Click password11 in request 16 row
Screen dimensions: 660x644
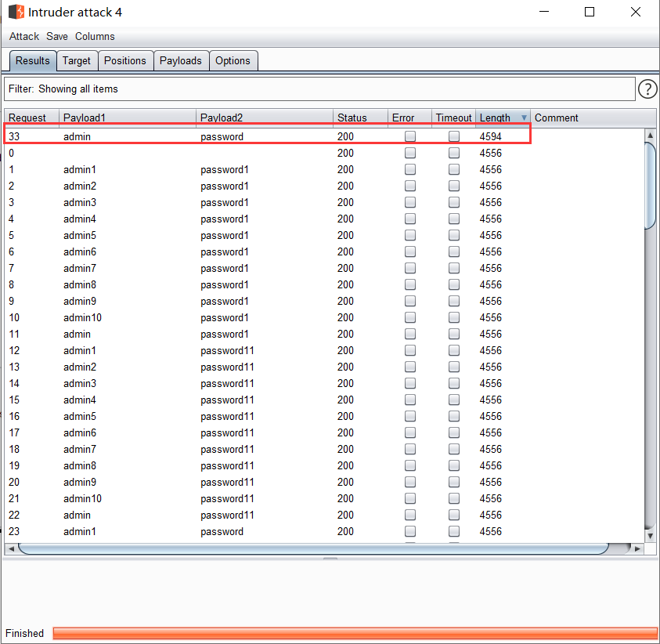click(x=227, y=416)
